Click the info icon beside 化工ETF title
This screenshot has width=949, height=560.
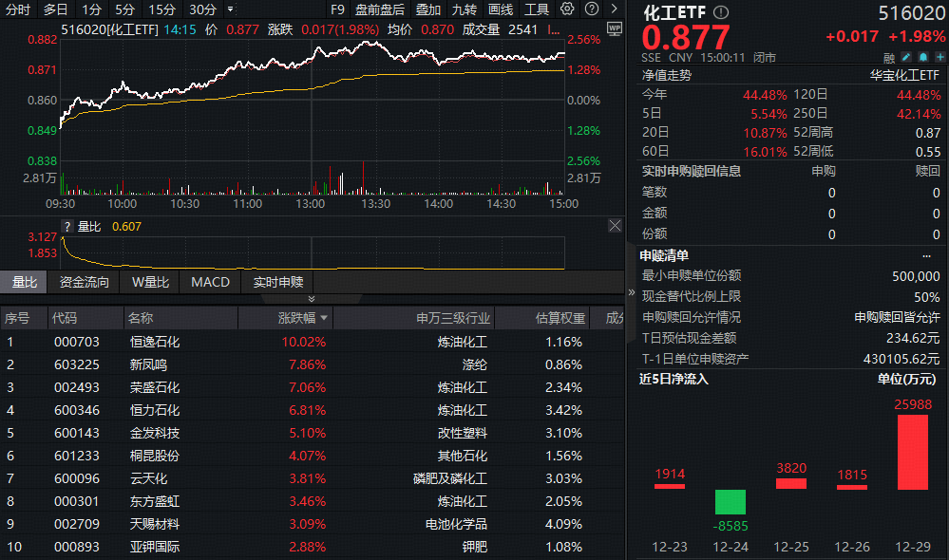point(721,13)
